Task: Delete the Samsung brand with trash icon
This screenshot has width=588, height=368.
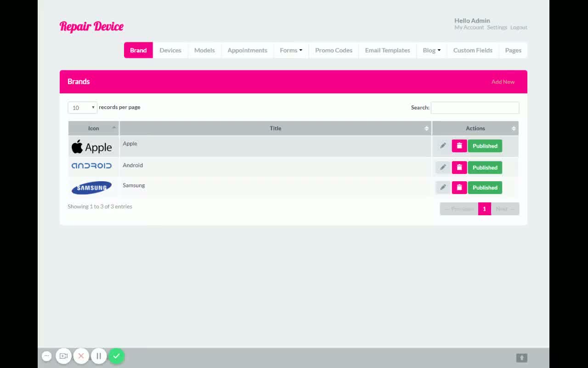Action: 459,187
